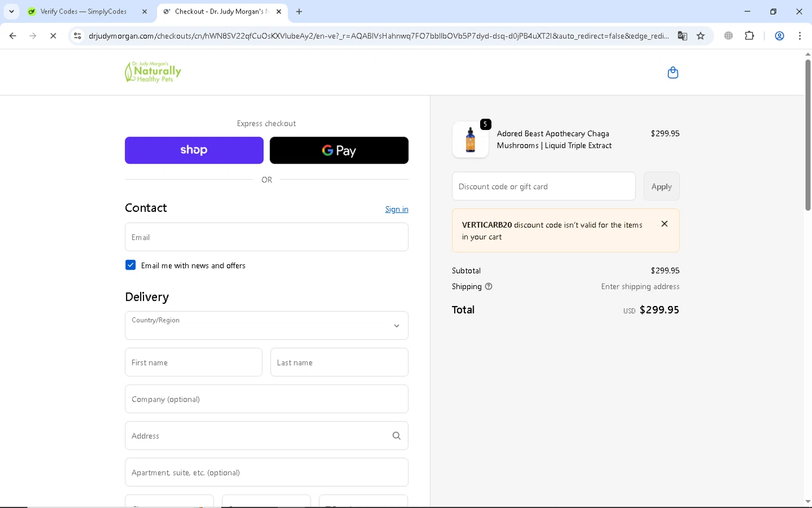Uncheck Email me with news and offers

130,265
